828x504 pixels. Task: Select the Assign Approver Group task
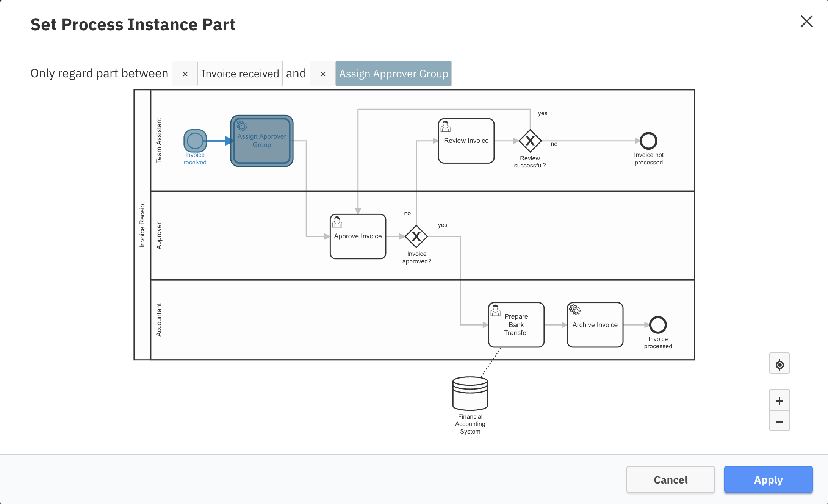pos(261,141)
